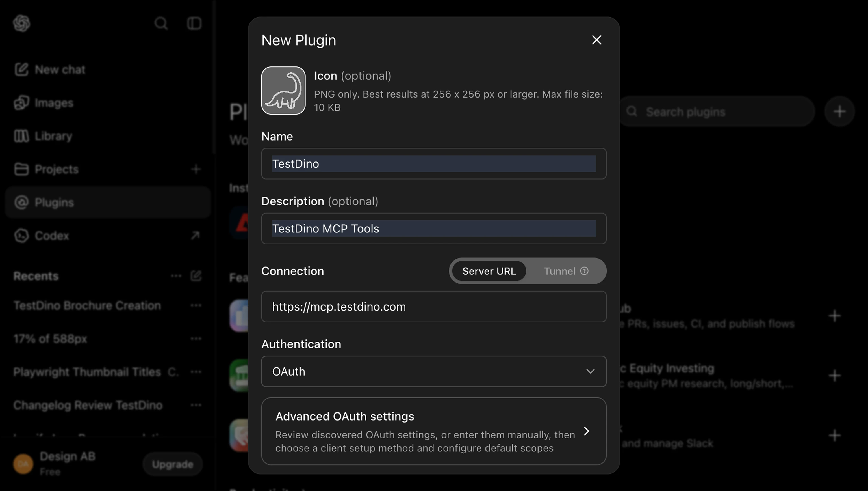Screen dimensions: 868x491
Task: Open Library in the sidebar
Action: point(108,136)
